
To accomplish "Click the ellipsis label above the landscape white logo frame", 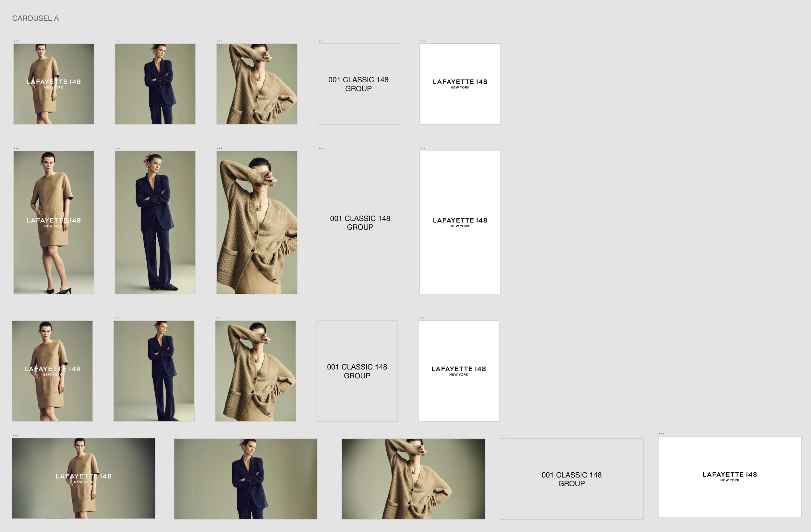I will pos(661,433).
